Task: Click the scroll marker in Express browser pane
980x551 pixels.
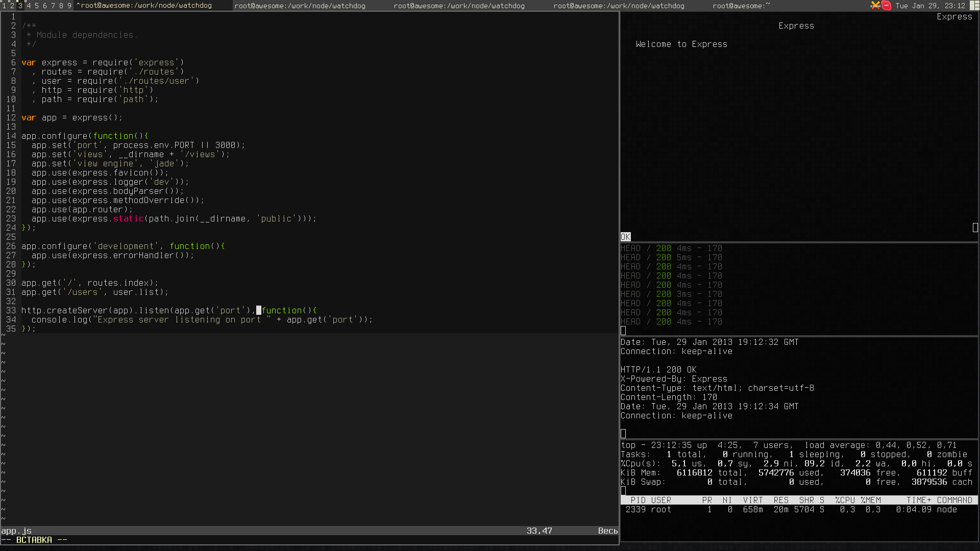Action: pyautogui.click(x=975, y=228)
